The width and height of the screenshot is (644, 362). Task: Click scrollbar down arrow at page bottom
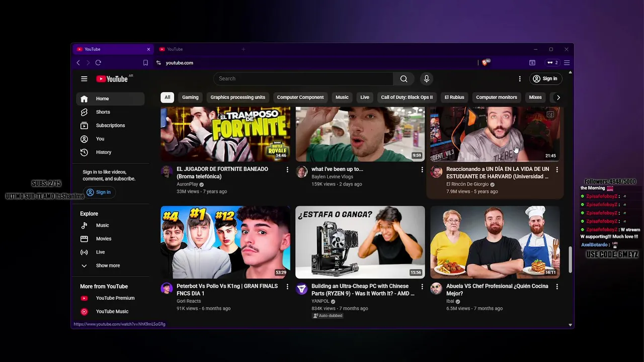click(570, 325)
